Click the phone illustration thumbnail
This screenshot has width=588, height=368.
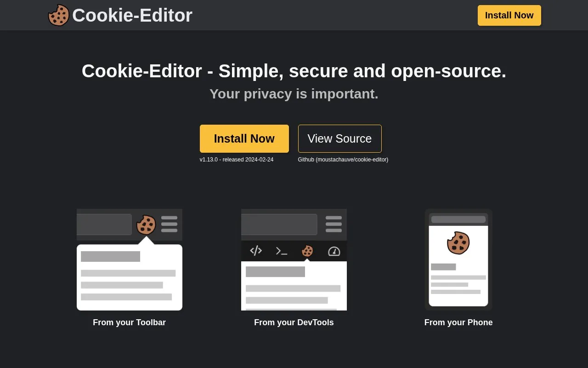pyautogui.click(x=458, y=259)
